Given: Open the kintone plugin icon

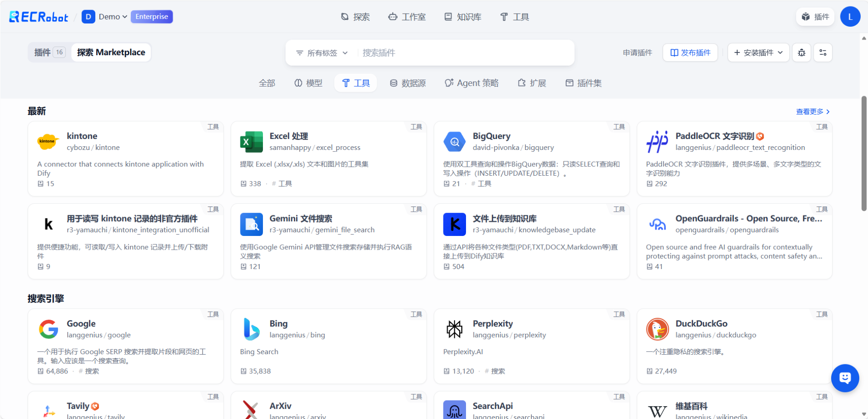Looking at the screenshot, I should point(48,141).
